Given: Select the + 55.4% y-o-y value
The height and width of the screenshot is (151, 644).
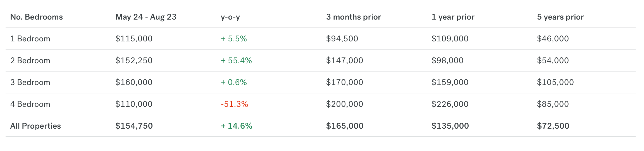Looking at the screenshot, I should [x=236, y=60].
